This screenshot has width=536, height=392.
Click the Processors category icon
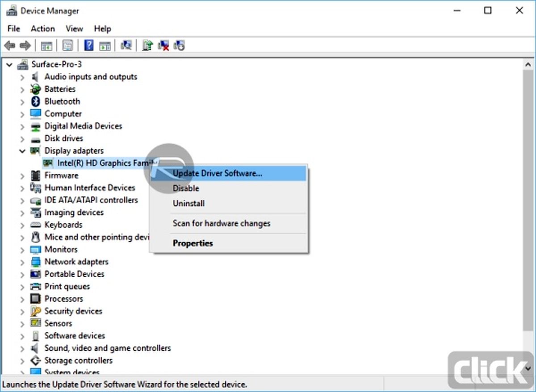(x=36, y=299)
